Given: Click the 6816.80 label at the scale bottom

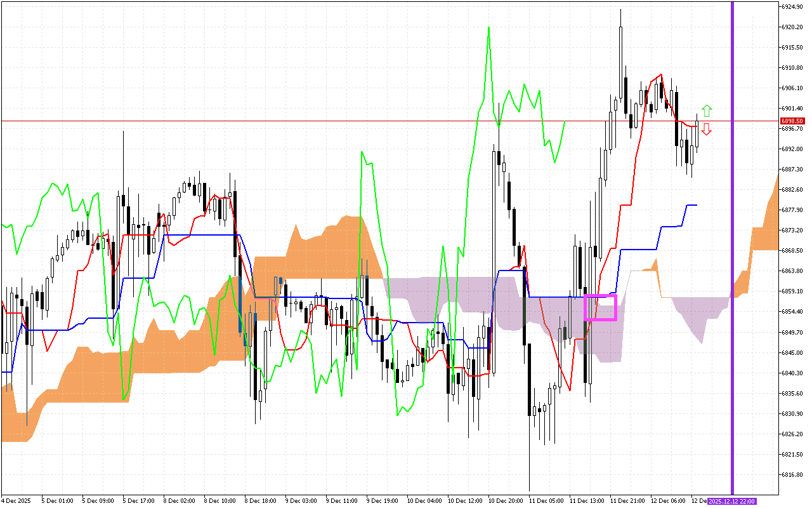Looking at the screenshot, I should [791, 474].
